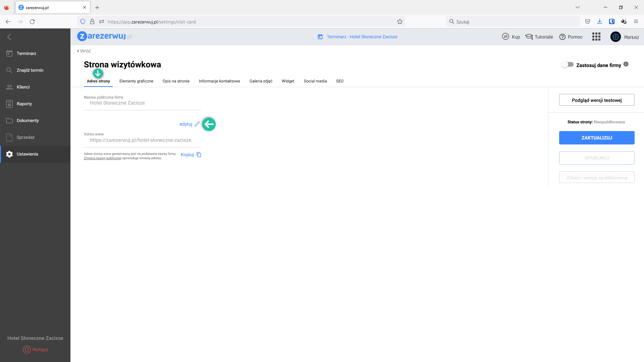Open the apps grid icon
The image size is (644, 362).
pyautogui.click(x=596, y=37)
